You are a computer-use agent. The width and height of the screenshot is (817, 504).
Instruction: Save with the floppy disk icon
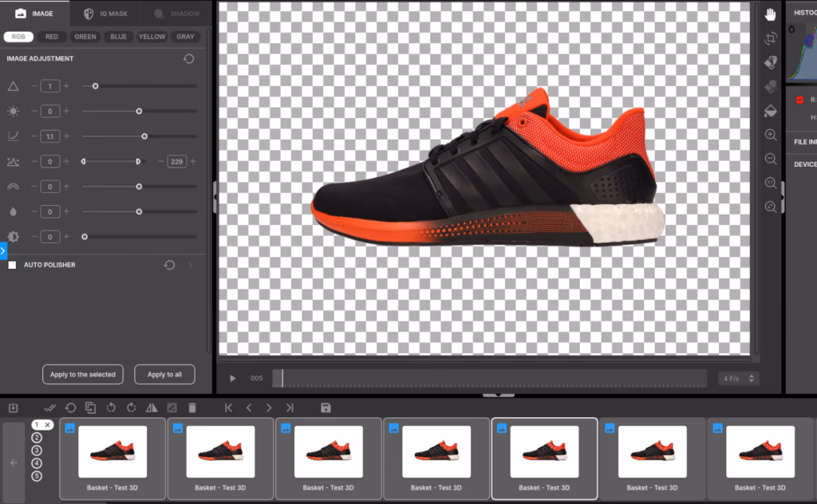[326, 408]
